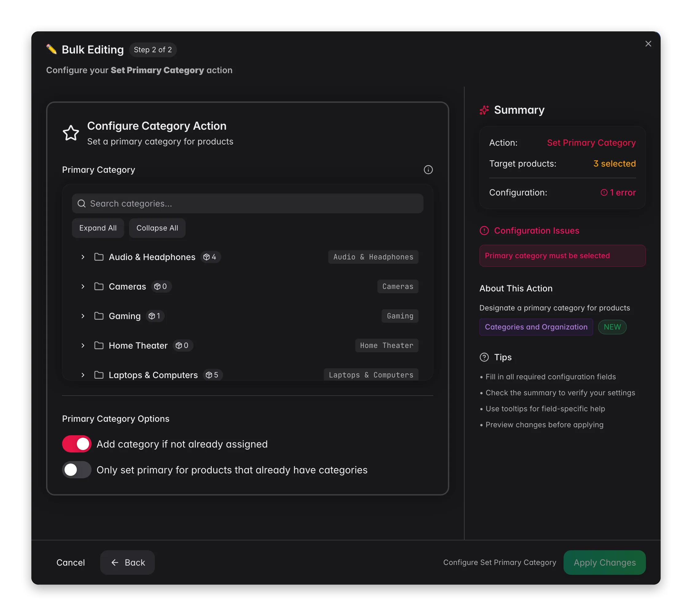Click the Laptops & Computers count badge
The image size is (692, 616).
click(x=213, y=375)
